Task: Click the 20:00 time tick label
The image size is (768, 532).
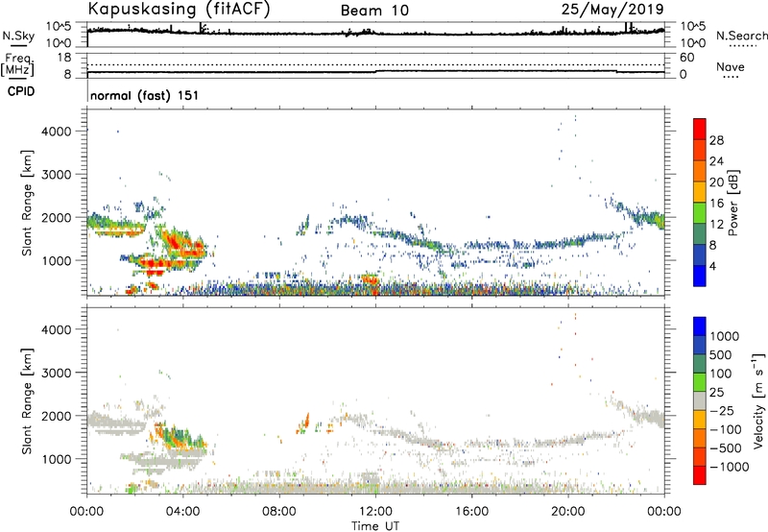Action: (x=568, y=512)
